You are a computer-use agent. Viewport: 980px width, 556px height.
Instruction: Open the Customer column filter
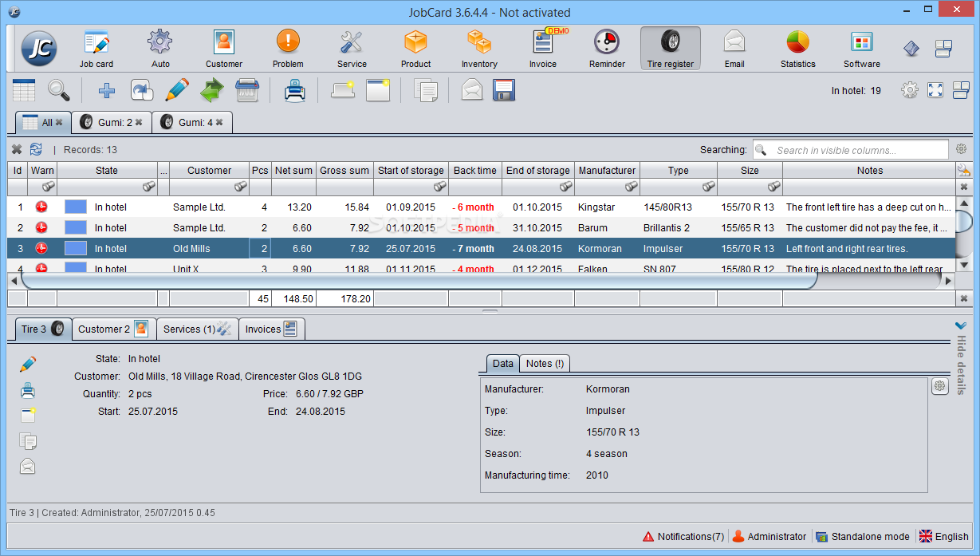click(x=240, y=187)
